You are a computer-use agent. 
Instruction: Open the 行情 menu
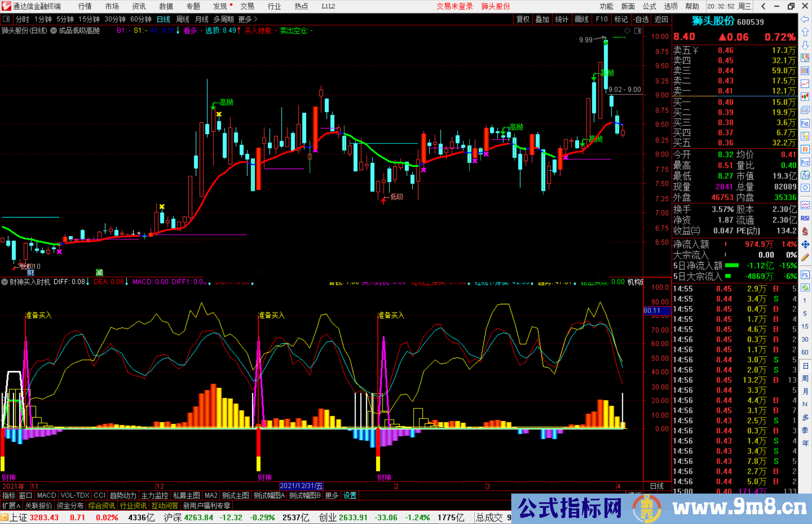click(x=85, y=6)
